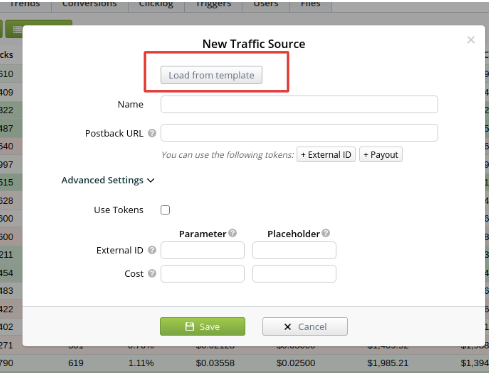
Task: Cancel the traffic source dialog
Action: 305,326
